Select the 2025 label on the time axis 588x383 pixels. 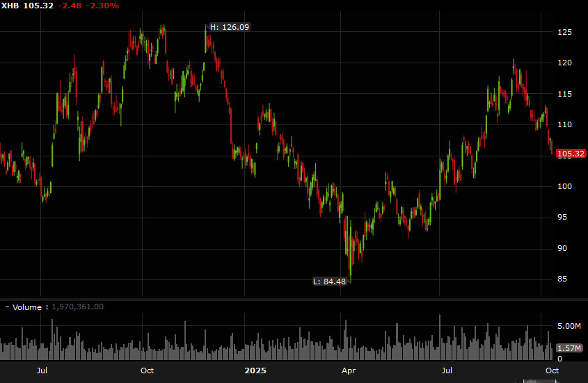tap(255, 371)
